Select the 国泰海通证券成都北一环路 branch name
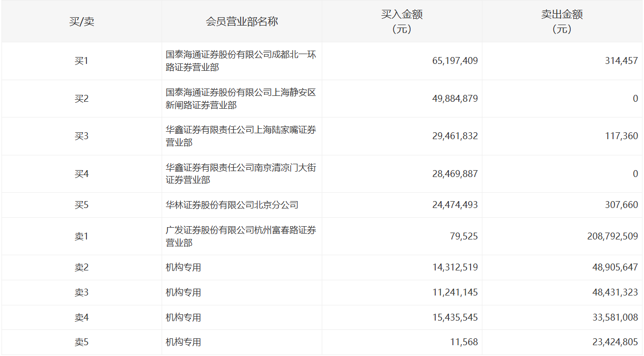Screen dimensions: 644x356 (241, 61)
